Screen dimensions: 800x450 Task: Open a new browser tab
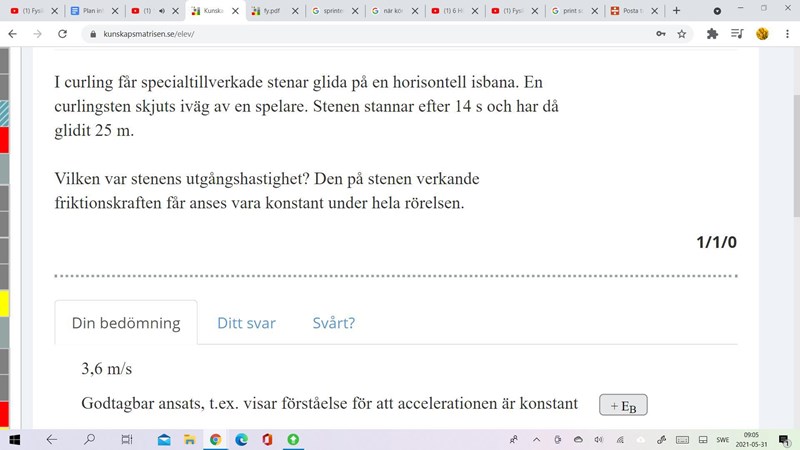click(676, 11)
